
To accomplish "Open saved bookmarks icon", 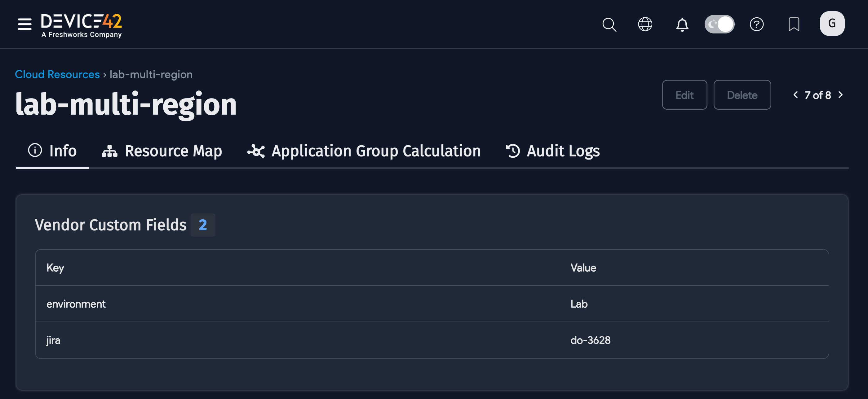I will click(794, 24).
